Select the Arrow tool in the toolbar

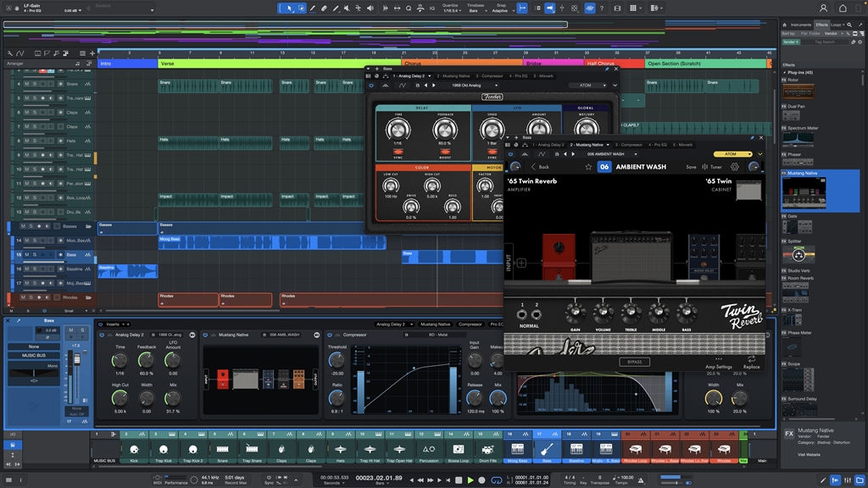[x=289, y=8]
